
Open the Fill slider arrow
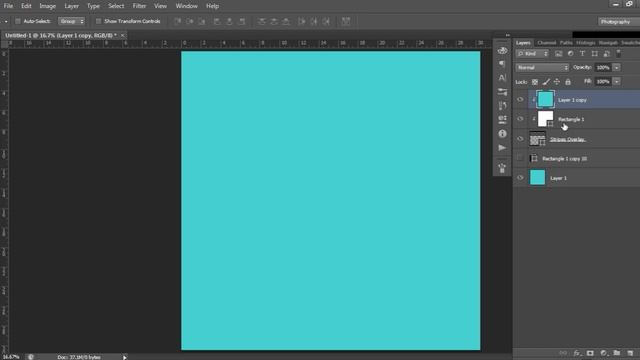pyautogui.click(x=616, y=82)
